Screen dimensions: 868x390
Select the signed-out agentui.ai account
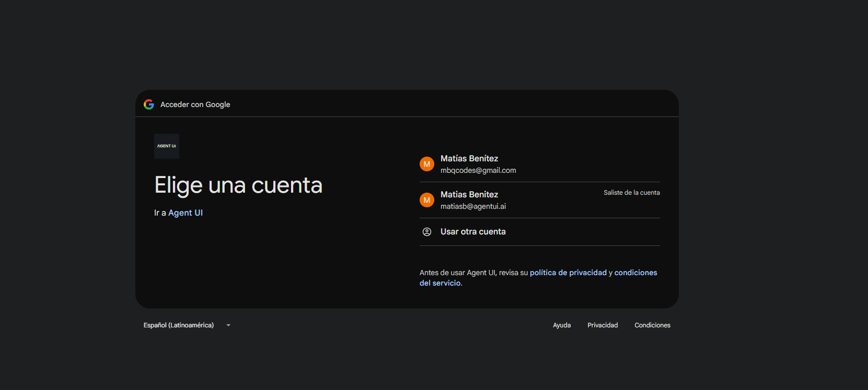[540, 200]
